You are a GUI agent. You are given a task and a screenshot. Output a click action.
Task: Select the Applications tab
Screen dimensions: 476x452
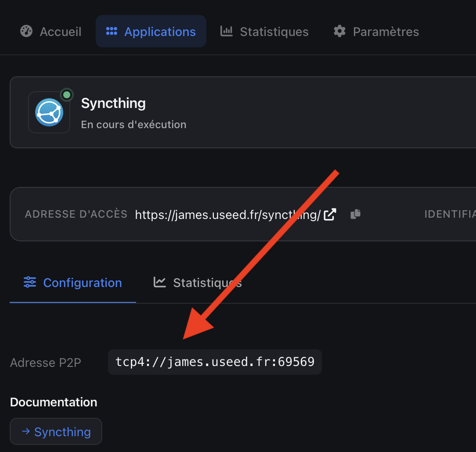151,32
